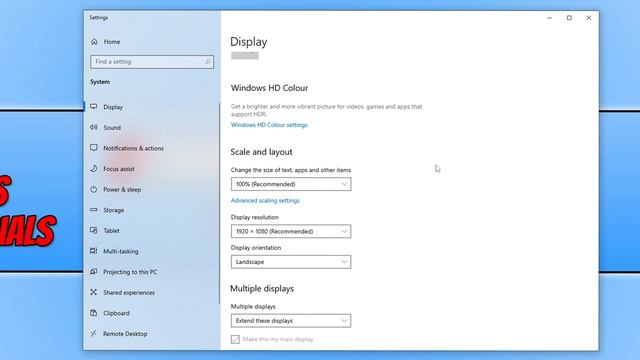Open the text size scaling dropdown
The width and height of the screenshot is (640, 360).
[291, 184]
